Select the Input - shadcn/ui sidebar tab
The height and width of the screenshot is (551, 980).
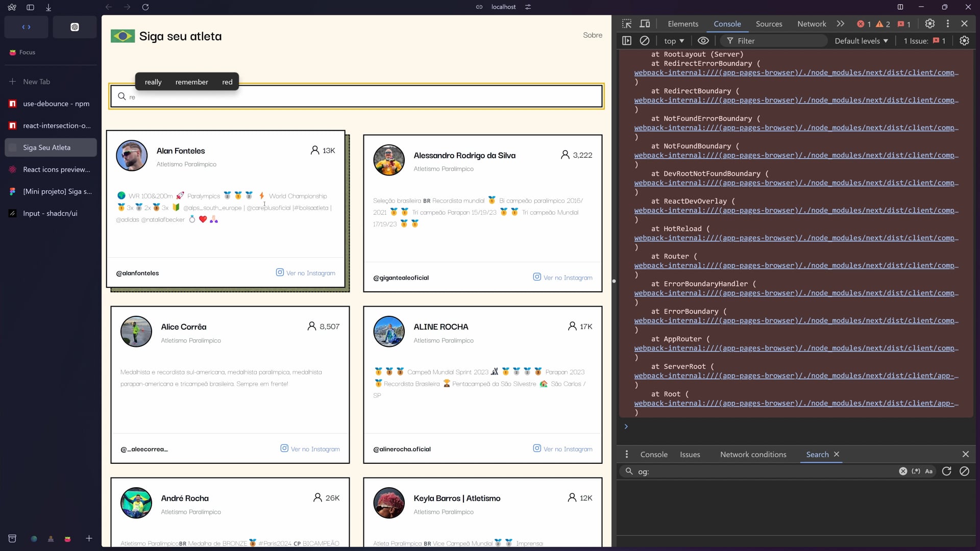[50, 213]
